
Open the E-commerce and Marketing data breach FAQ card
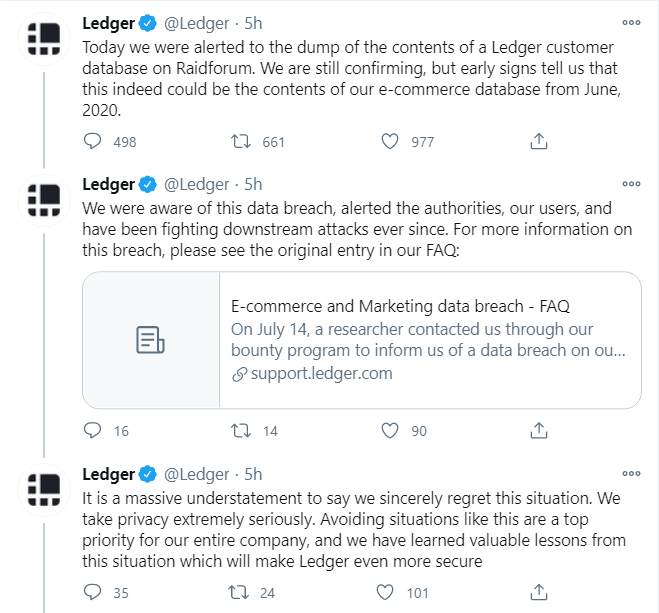point(362,340)
